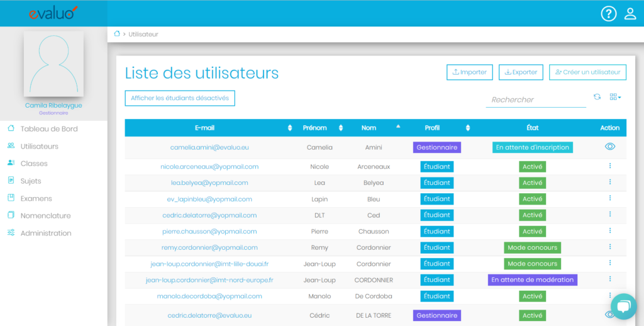Open the grid column display dropdown

pyautogui.click(x=615, y=97)
